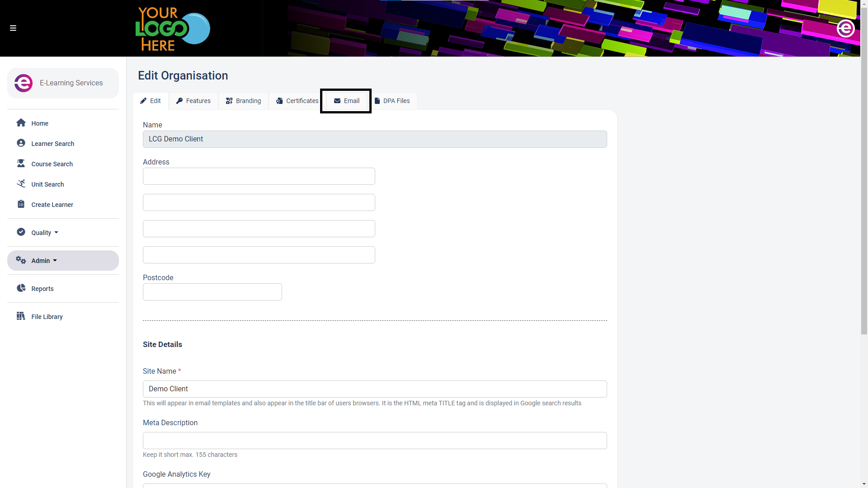The height and width of the screenshot is (488, 868).
Task: Switch to the Branding tab
Action: point(244,101)
